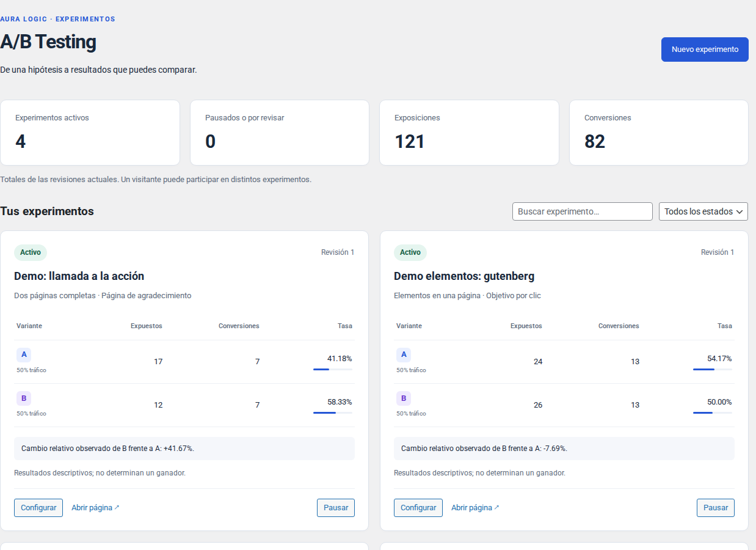This screenshot has height=550, width=756.
Task: Click the 41.18% rate progress bar
Action: 333,369
